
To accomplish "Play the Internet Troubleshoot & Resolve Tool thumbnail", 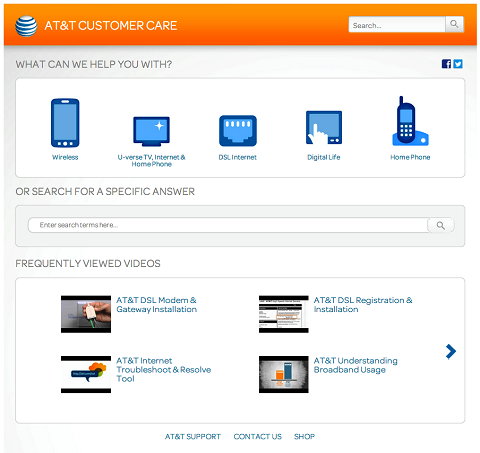I will 86,374.
